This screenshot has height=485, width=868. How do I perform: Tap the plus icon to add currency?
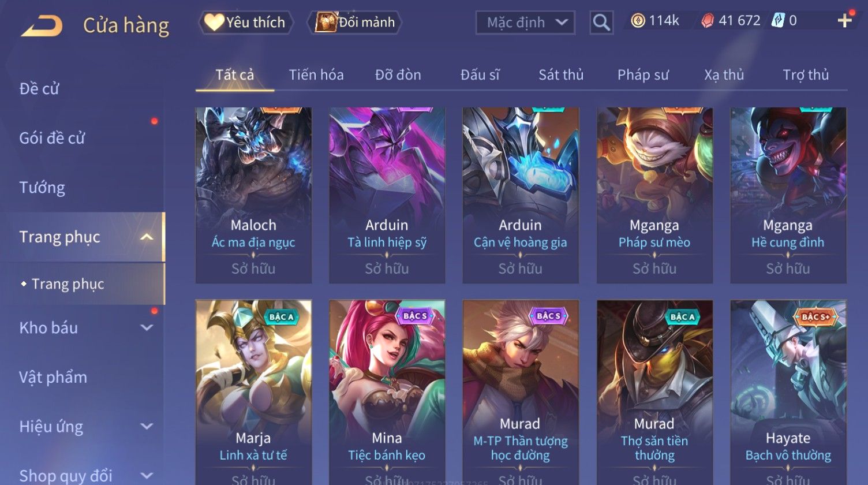844,21
